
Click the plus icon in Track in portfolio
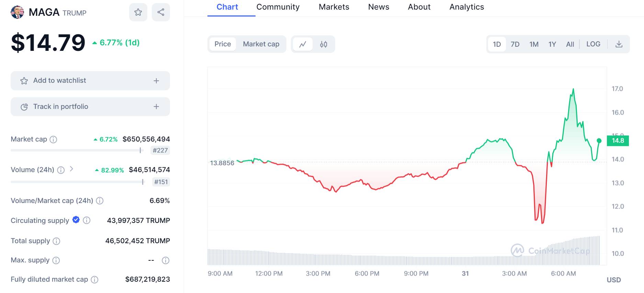point(156,106)
